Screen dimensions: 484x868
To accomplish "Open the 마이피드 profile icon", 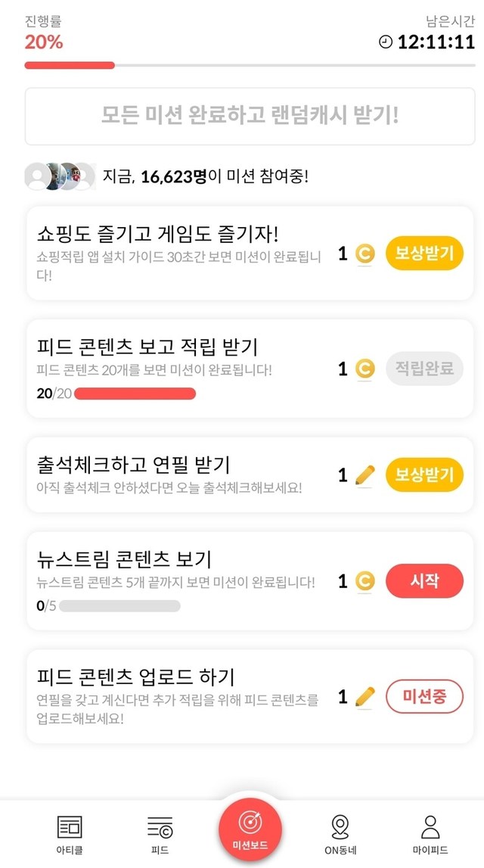I will [430, 826].
